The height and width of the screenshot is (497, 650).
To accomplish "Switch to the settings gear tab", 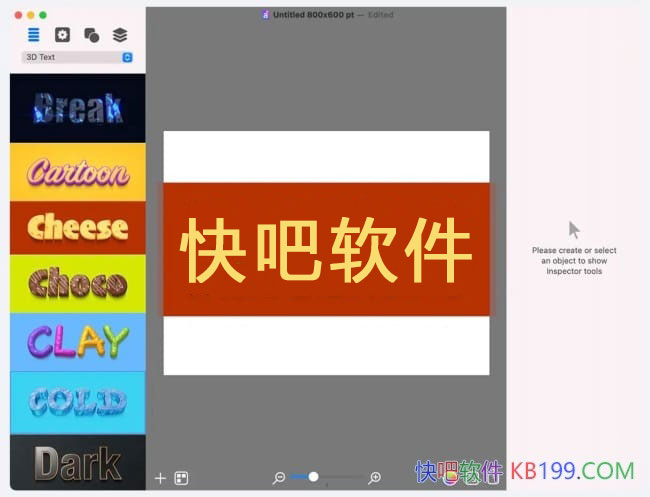I will click(x=62, y=35).
